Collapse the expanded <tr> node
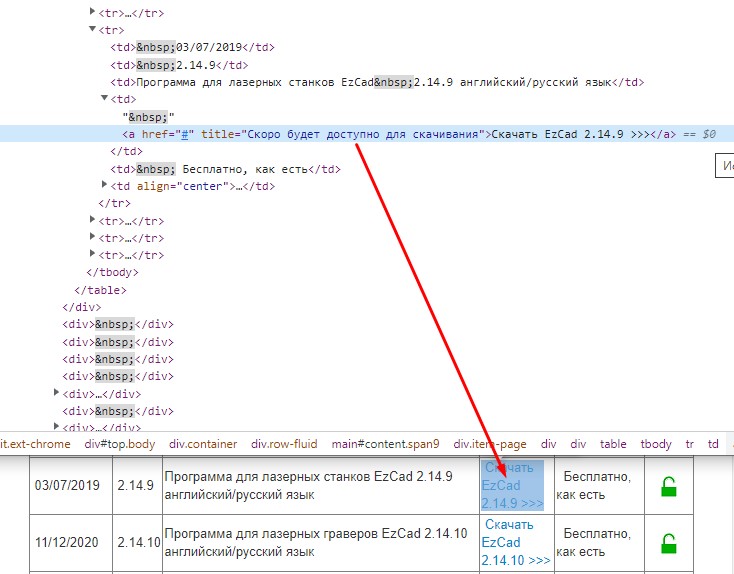Image resolution: width=734 pixels, height=574 pixels. [x=93, y=29]
